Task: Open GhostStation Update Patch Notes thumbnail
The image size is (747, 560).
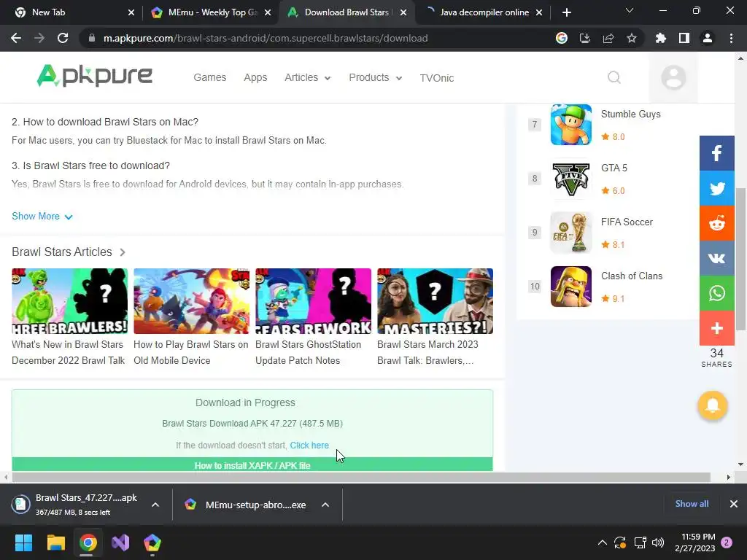Action: click(x=313, y=301)
